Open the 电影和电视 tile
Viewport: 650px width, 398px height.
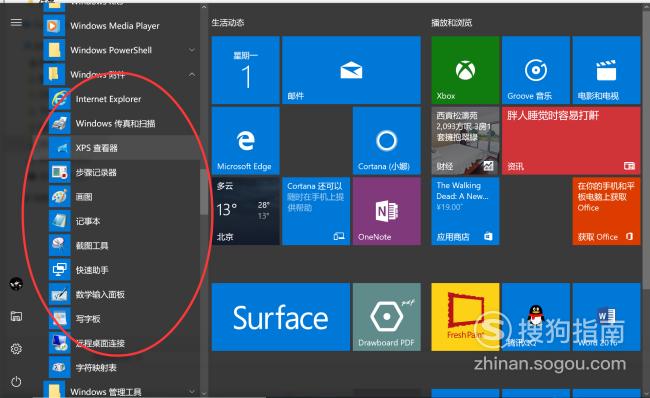(x=606, y=70)
